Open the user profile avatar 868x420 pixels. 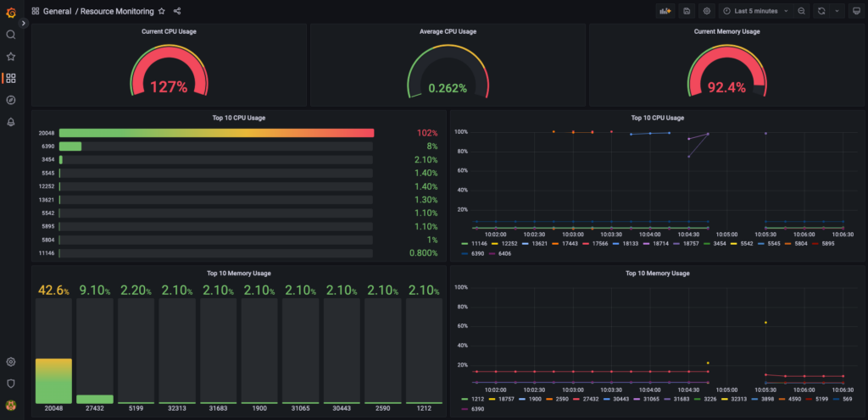10,405
